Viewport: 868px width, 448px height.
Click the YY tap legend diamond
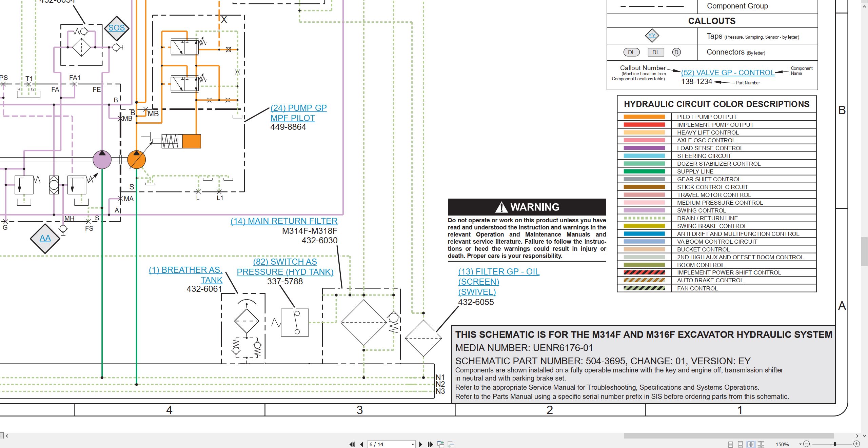(x=652, y=36)
